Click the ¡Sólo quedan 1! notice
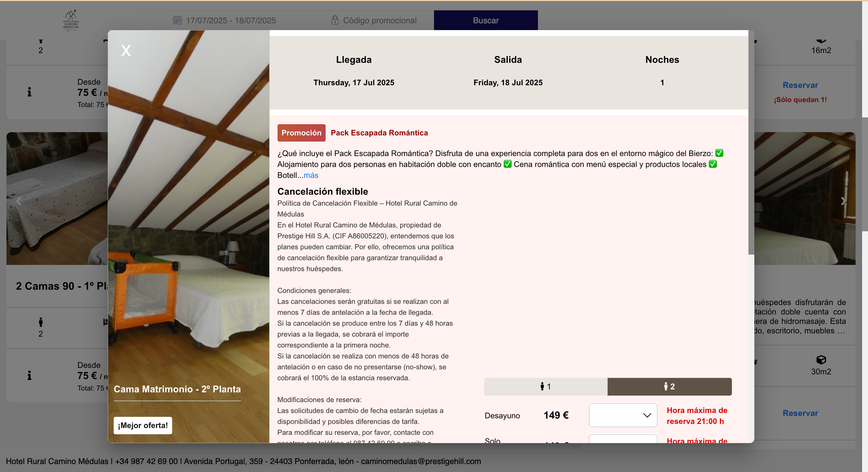Screen dimensions: 868x472 tap(800, 100)
